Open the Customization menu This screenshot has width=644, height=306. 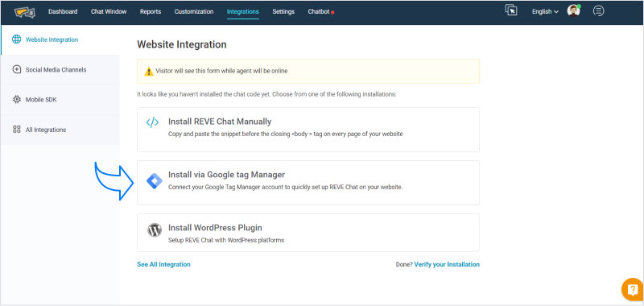click(x=194, y=11)
